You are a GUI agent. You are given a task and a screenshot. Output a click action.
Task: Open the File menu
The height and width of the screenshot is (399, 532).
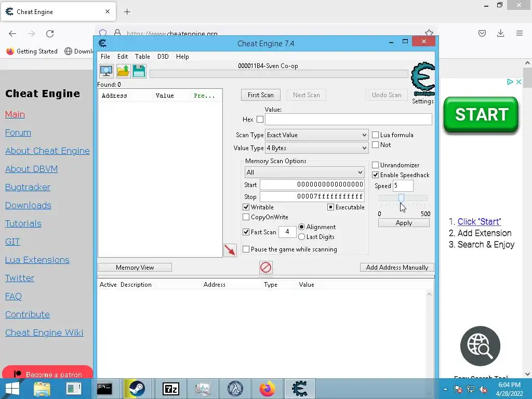tap(105, 57)
